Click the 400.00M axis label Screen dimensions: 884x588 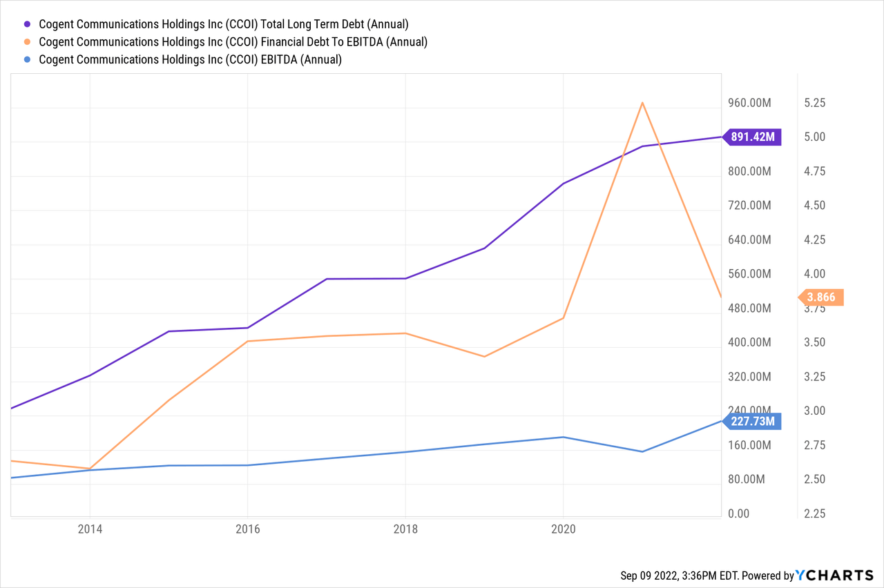[x=750, y=342]
